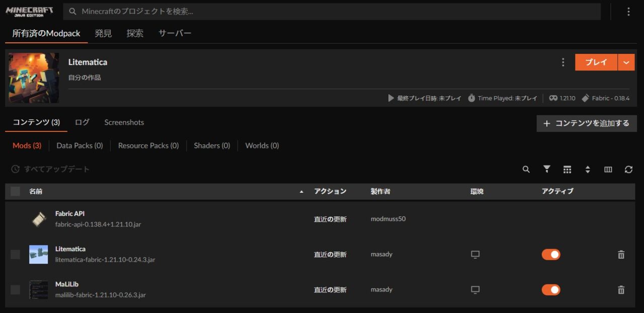Open the Resource Packs (0) tab
Screen dimensions: 644x313
coord(148,145)
